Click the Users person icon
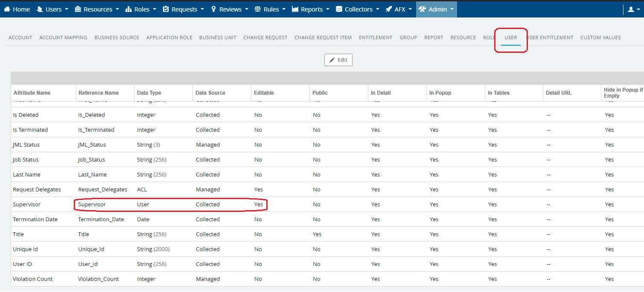Image resolution: width=644 pixels, height=292 pixels. 40,9
